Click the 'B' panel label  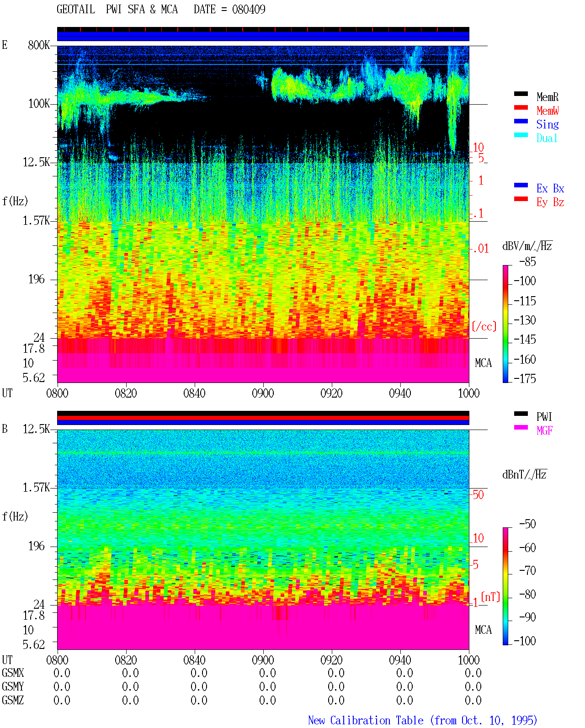coord(5,429)
